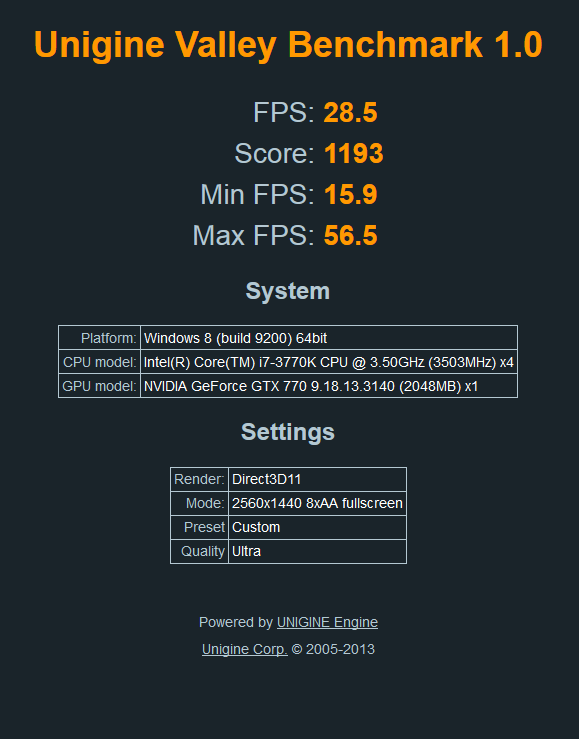The width and height of the screenshot is (579, 739).
Task: Click the Platform label cell
Action: tap(99, 338)
